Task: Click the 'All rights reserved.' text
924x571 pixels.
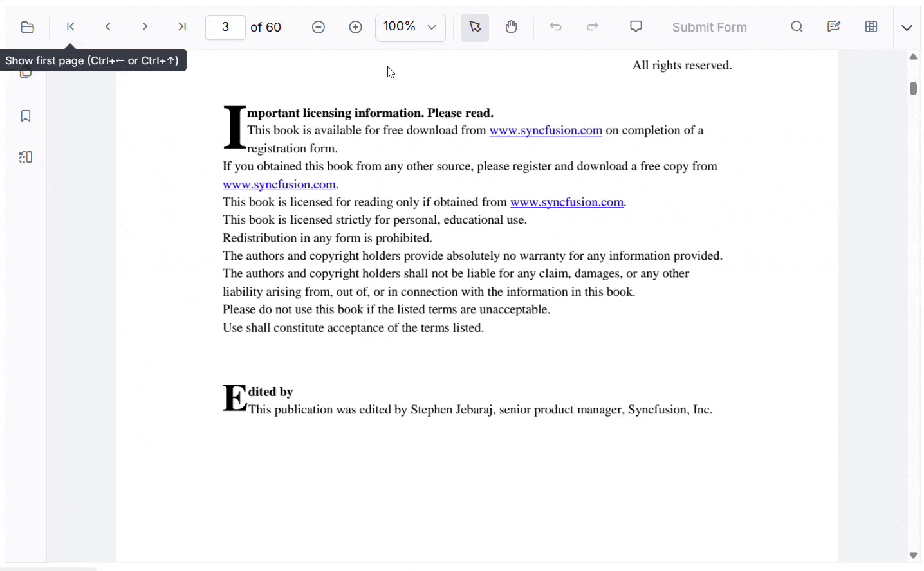Action: click(x=682, y=66)
